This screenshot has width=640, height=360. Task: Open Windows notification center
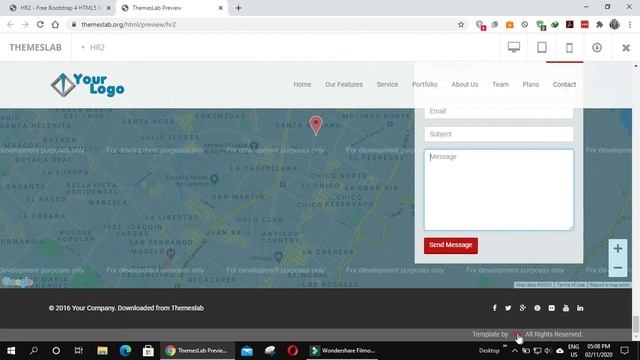click(x=624, y=351)
